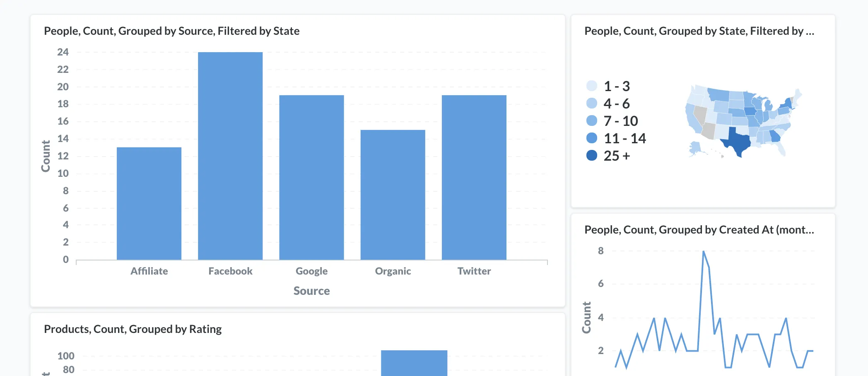
Task: Click the 11 - 14 legend dot
Action: pyautogui.click(x=591, y=139)
